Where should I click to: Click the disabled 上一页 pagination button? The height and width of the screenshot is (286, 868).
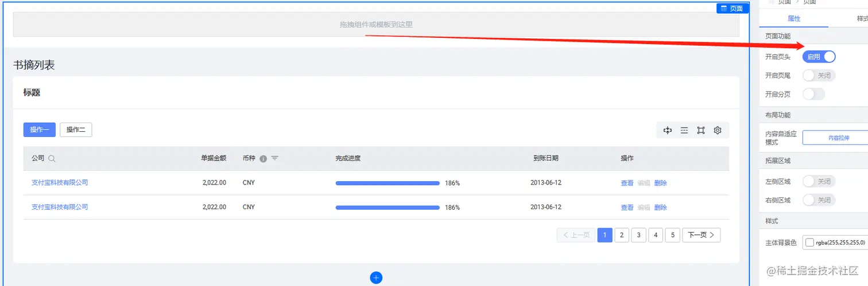click(x=576, y=235)
